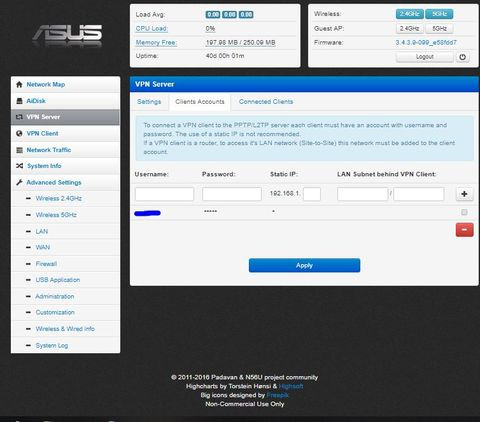Click the uptime value 40d 00h 01m

click(x=225, y=56)
